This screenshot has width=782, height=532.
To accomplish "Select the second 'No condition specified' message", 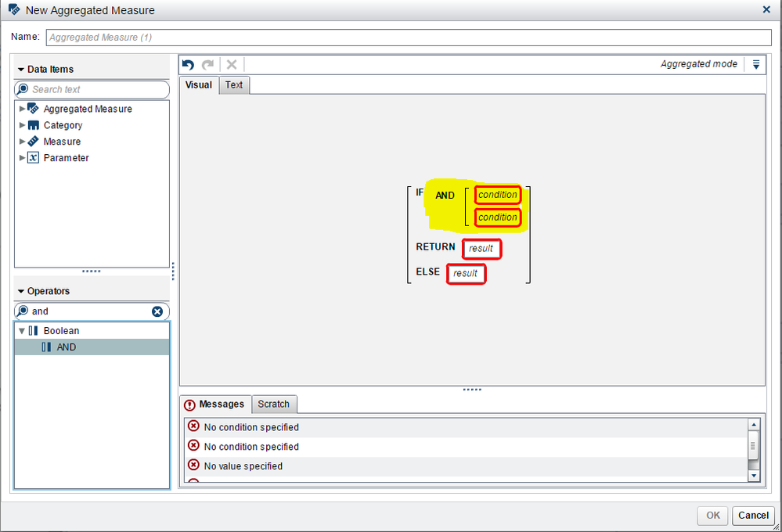I will 466,447.
